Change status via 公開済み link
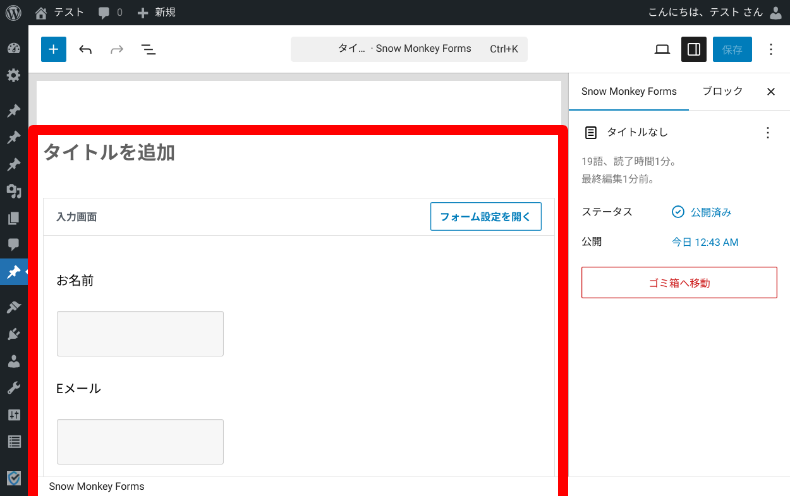This screenshot has height=496, width=790. point(701,212)
